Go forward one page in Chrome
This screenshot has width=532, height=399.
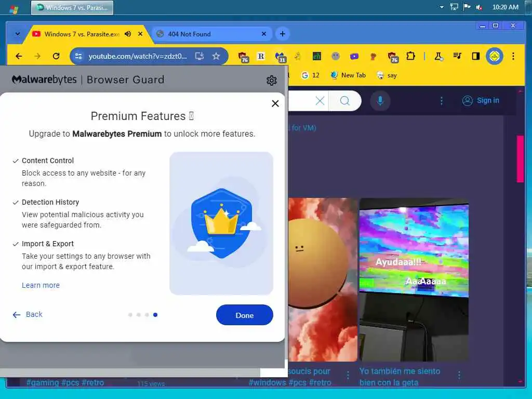click(x=37, y=56)
